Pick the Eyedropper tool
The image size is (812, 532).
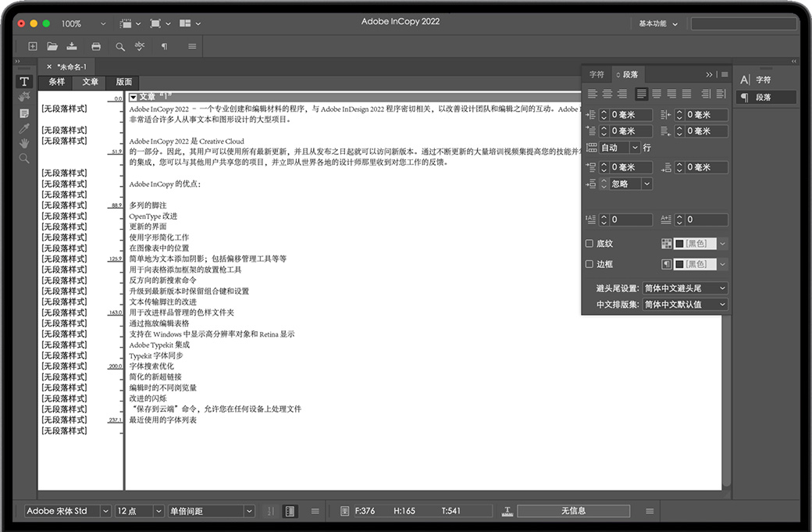pyautogui.click(x=24, y=128)
